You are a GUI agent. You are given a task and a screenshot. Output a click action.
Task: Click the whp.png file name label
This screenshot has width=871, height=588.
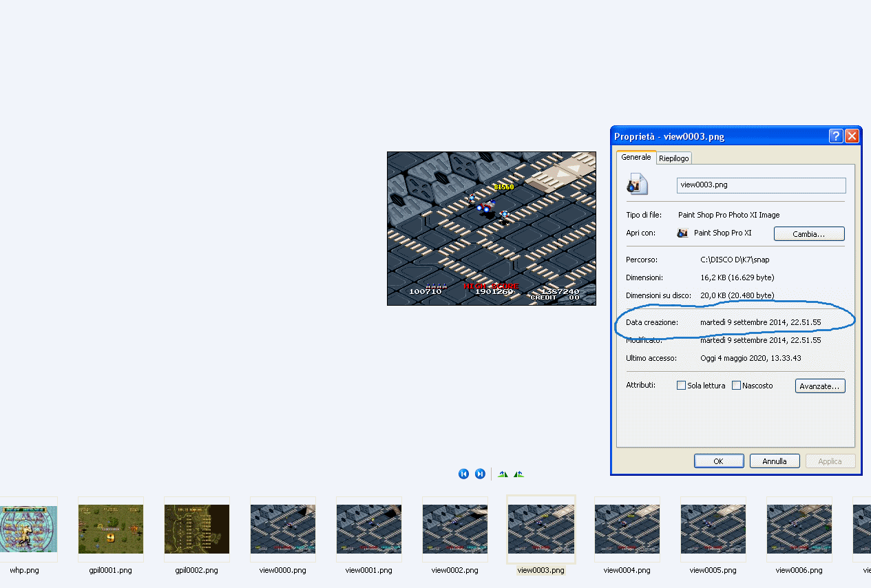click(24, 570)
